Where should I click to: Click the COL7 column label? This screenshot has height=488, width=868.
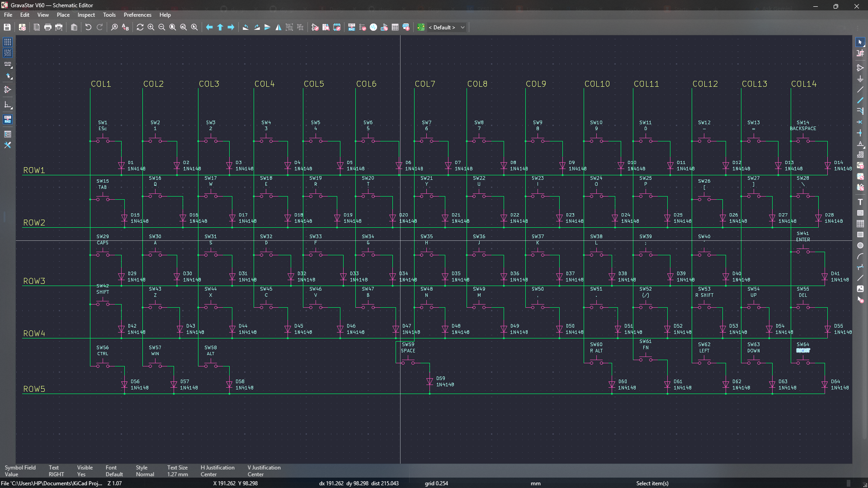tap(425, 84)
